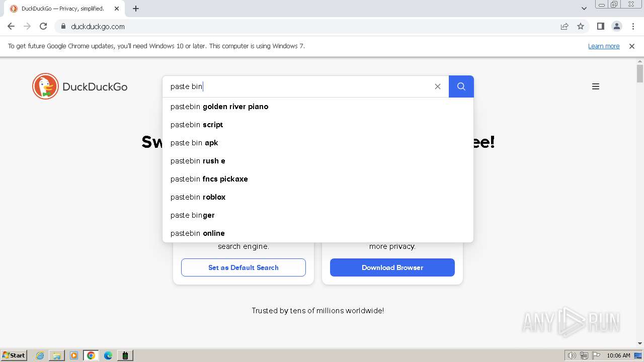Click the Download Browser button

(x=392, y=267)
